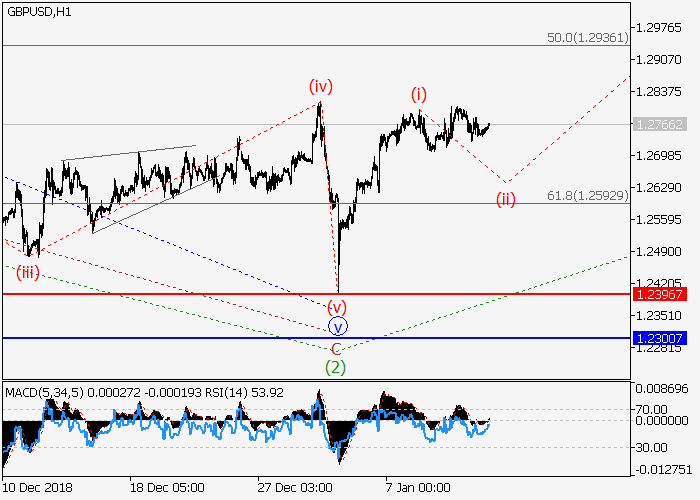
Task: Click the 70.00 RSI level on indicator scale
Action: pyautogui.click(x=654, y=409)
